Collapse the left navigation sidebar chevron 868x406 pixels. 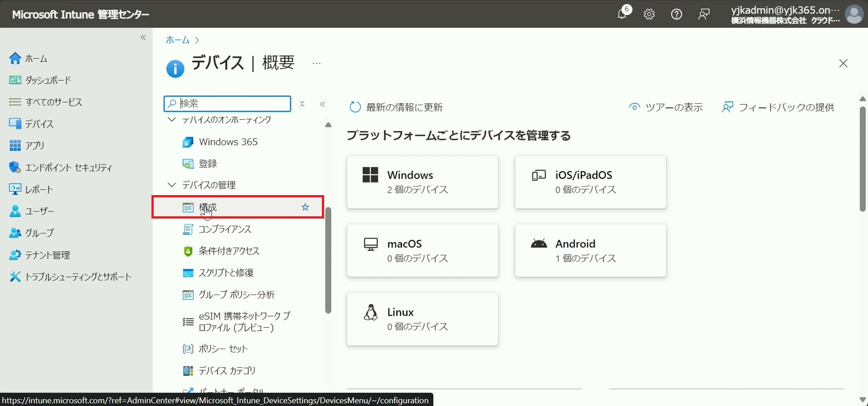pyautogui.click(x=143, y=37)
